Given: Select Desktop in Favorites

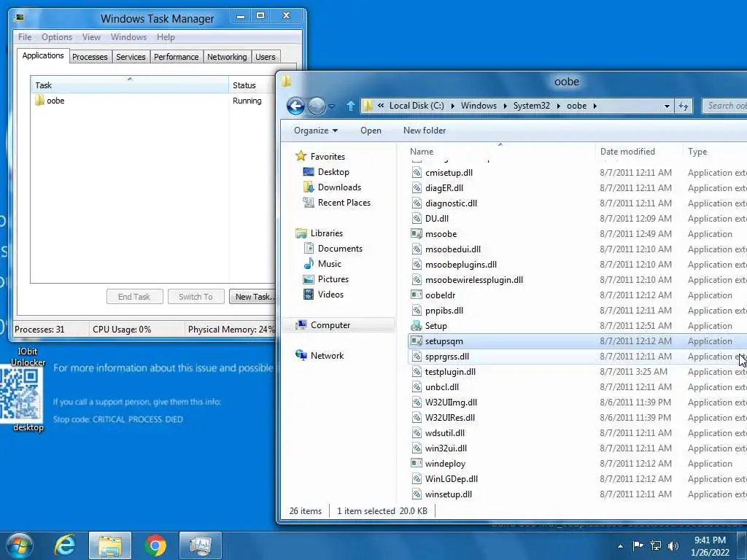Looking at the screenshot, I should click(x=333, y=172).
